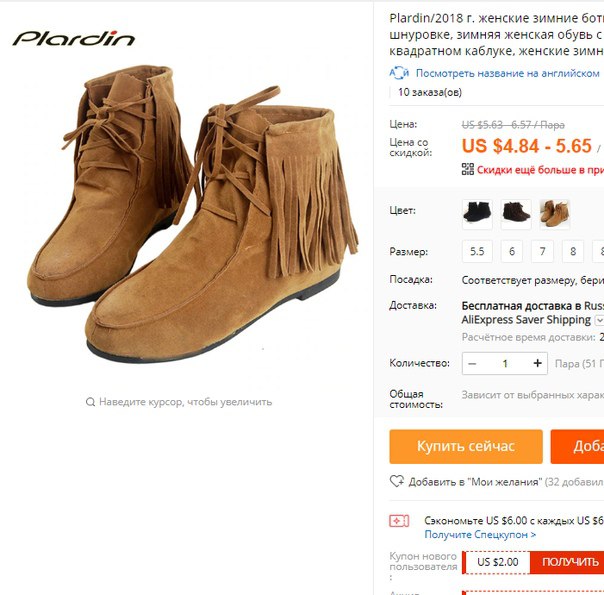
Task: Click the QR code icon near discounts
Action: (468, 169)
